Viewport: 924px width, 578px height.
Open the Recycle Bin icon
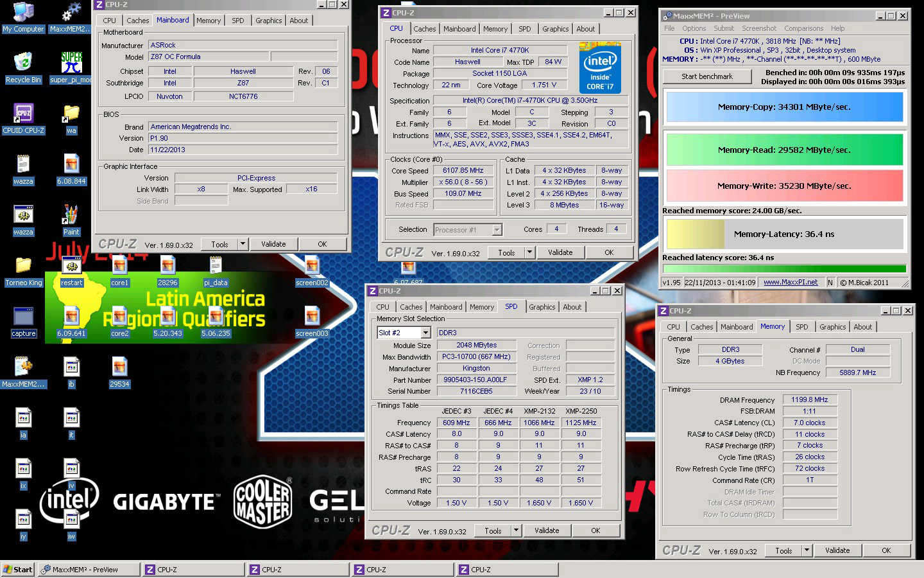point(23,67)
